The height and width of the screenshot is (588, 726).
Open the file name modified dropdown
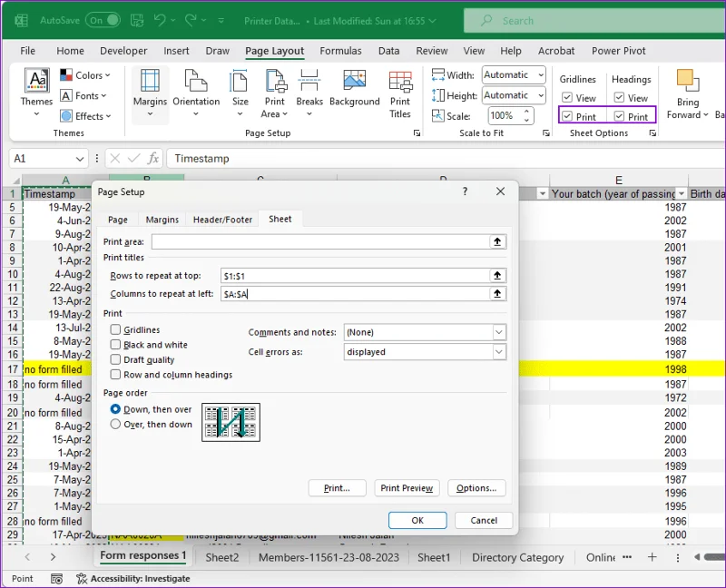tap(433, 21)
